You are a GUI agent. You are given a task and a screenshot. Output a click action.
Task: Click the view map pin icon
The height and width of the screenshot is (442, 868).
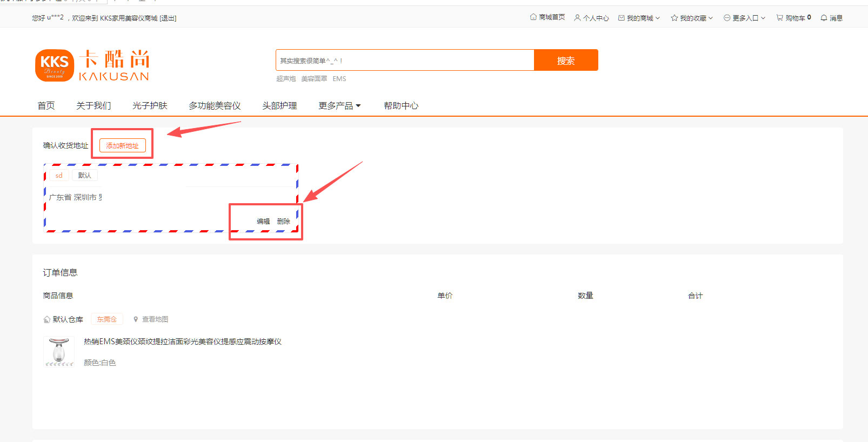click(x=136, y=319)
